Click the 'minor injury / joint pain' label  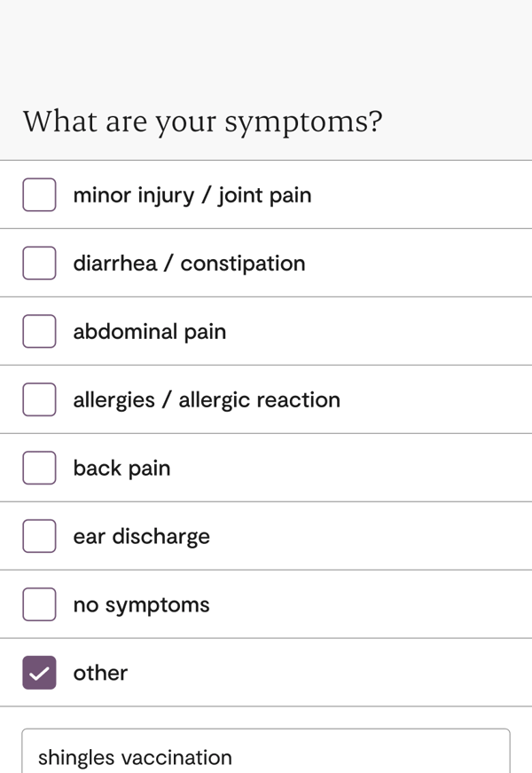[192, 194]
